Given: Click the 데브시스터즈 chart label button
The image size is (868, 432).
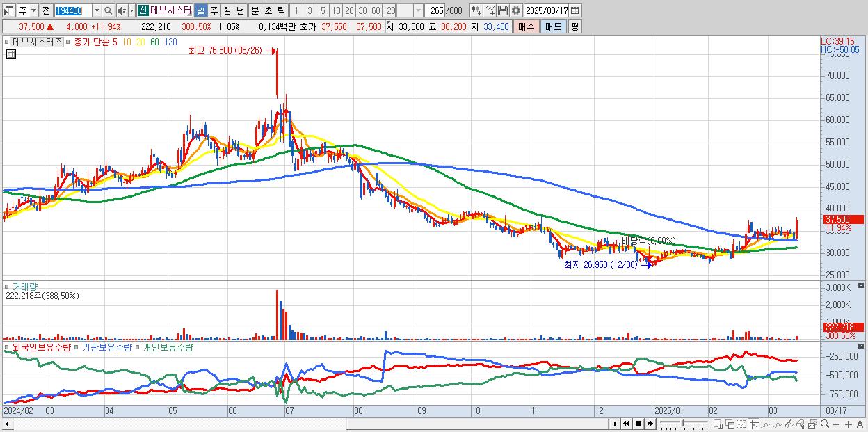Looking at the screenshot, I should click(x=37, y=42).
